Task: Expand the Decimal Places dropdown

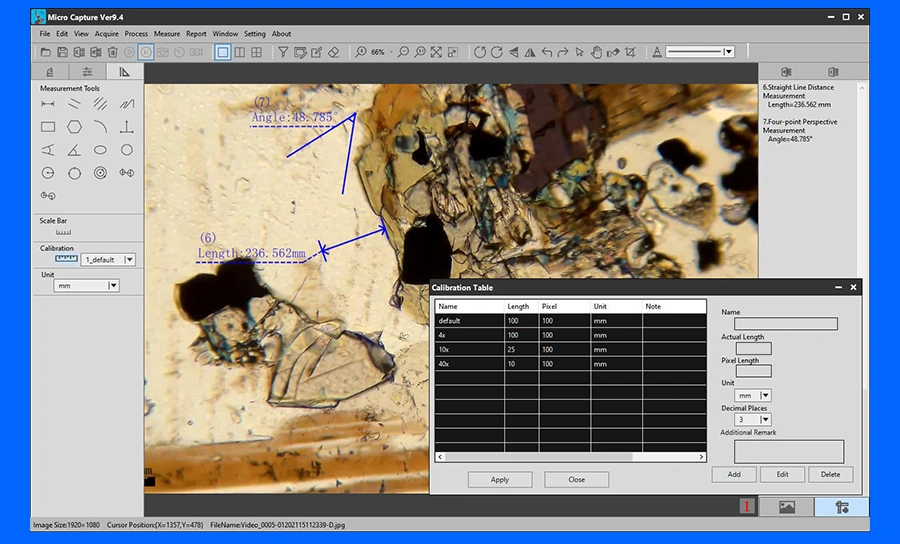Action: [765, 419]
